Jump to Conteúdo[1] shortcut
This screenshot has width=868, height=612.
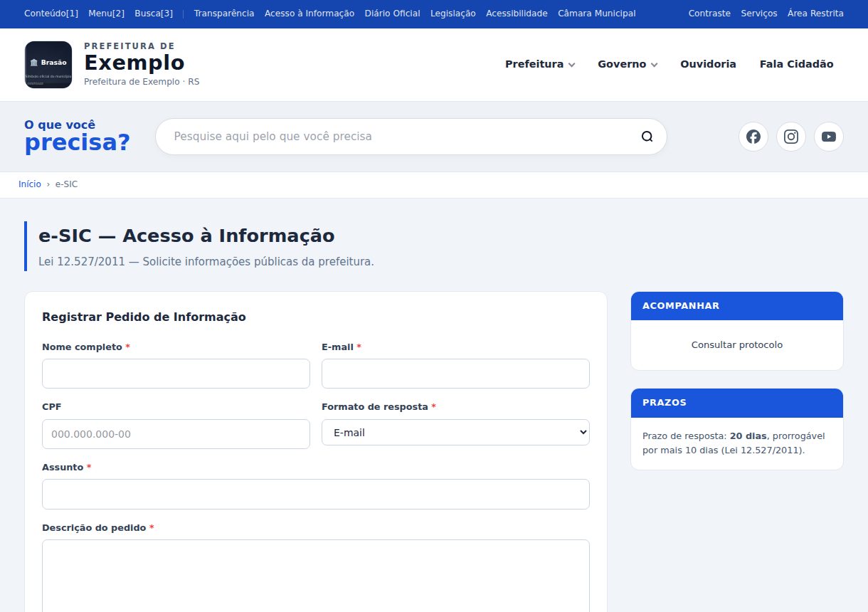click(51, 14)
